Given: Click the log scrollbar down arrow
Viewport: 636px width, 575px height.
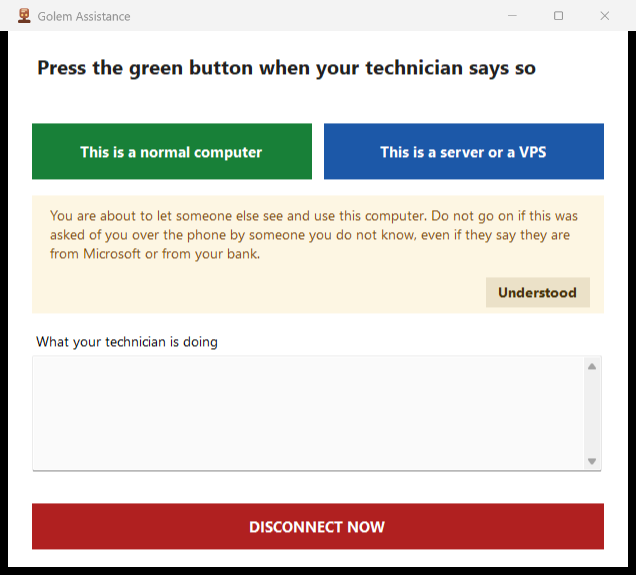Looking at the screenshot, I should coord(592,461).
